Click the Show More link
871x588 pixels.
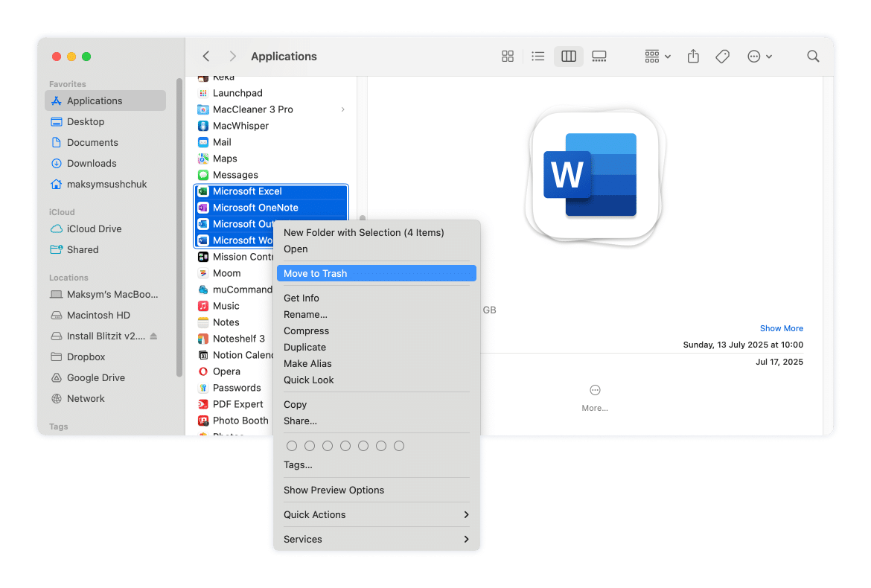[x=781, y=328]
